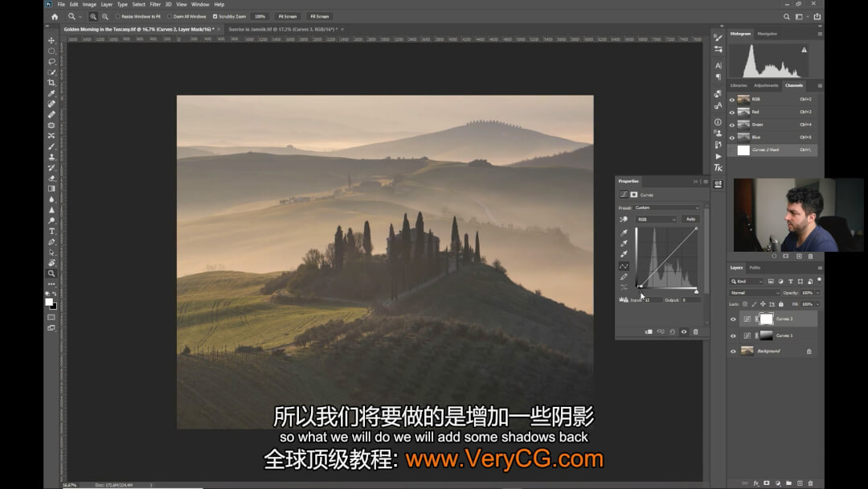The height and width of the screenshot is (489, 868).
Task: Select the Horizontal Type tool
Action: pos(51,231)
